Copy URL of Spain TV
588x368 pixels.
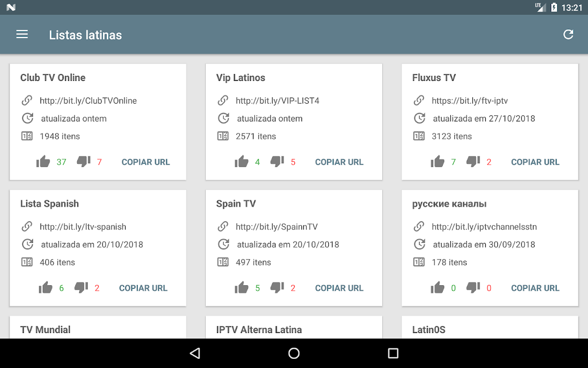(339, 288)
